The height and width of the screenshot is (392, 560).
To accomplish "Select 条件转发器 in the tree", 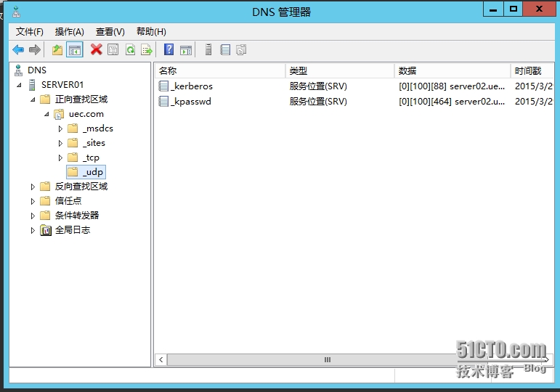I will [x=77, y=216].
